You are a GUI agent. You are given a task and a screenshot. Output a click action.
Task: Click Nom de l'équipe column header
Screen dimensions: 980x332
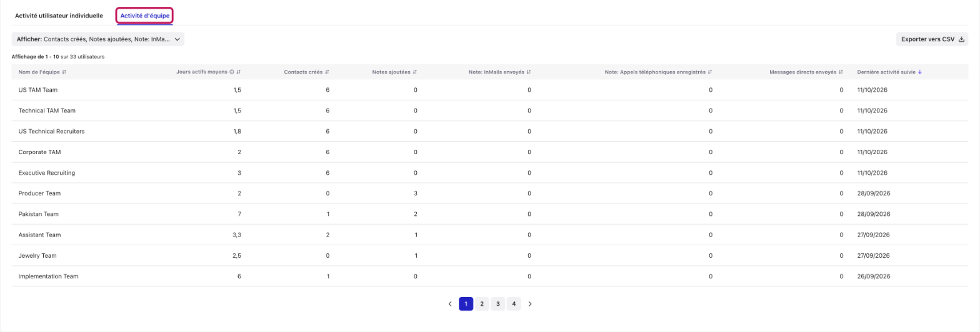[39, 72]
